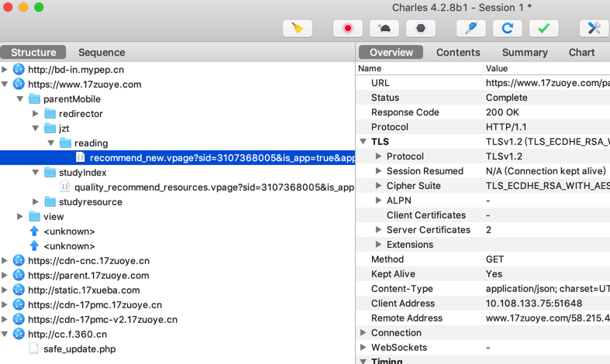
Task: Click the green checkmark Validate icon
Action: [x=544, y=29]
